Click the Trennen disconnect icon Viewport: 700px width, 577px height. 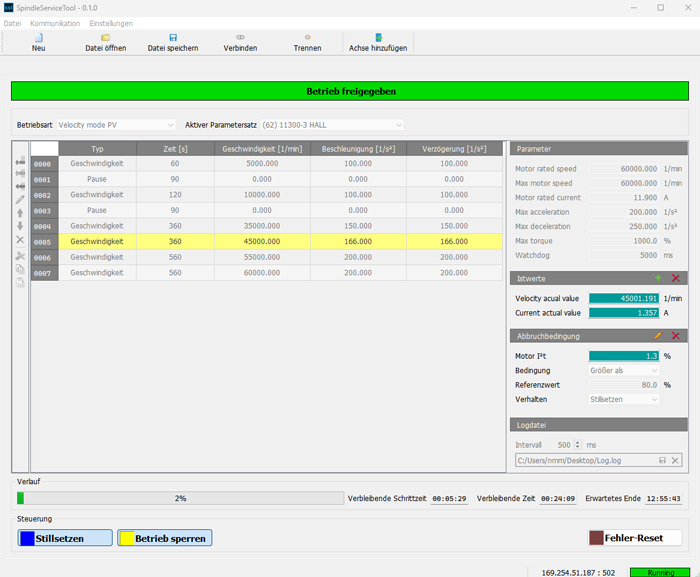click(307, 38)
